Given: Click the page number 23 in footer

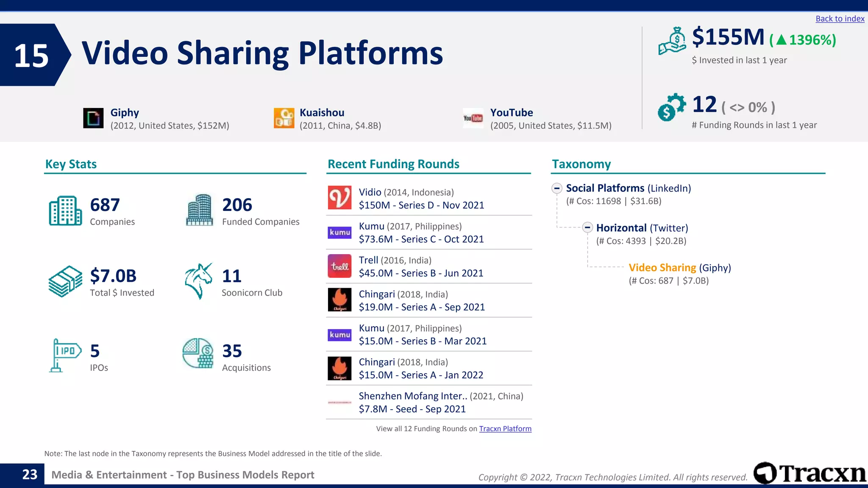Looking at the screenshot, I should tap(30, 474).
